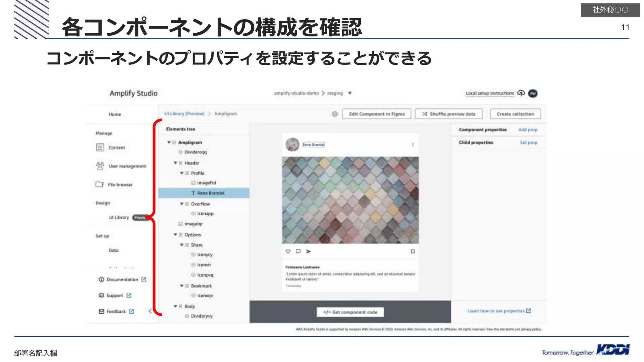
Task: Click Shuffle preview data button
Action: coord(449,114)
